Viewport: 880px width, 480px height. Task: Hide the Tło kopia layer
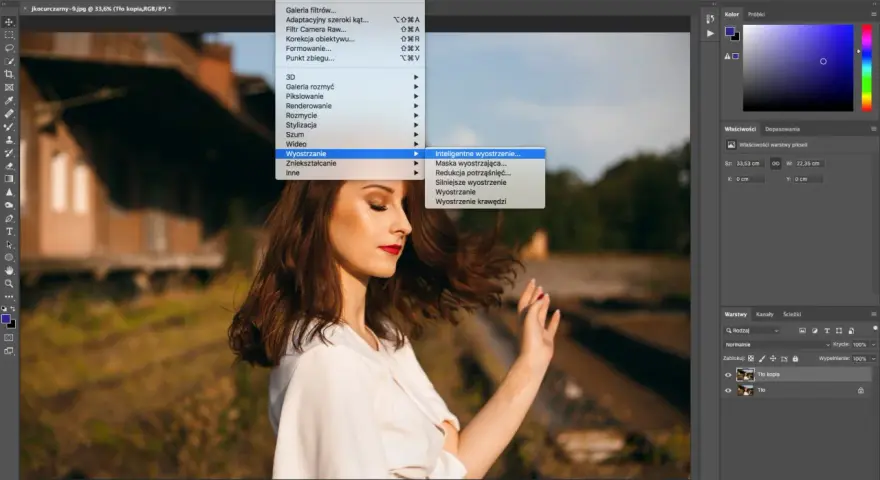tap(728, 374)
